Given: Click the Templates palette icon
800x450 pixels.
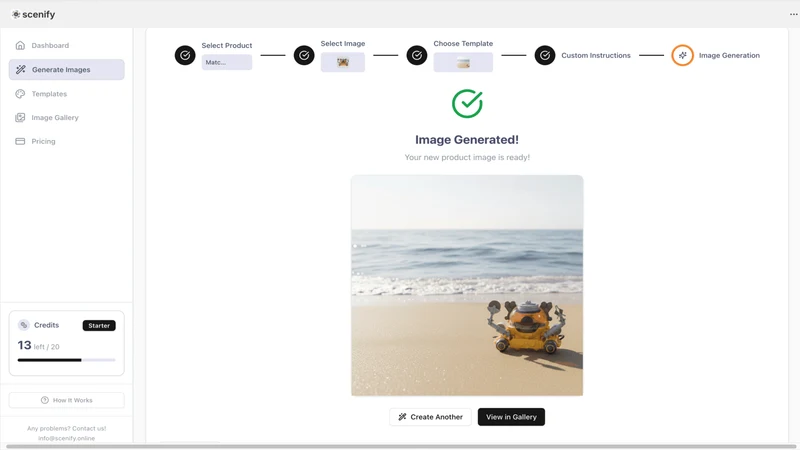Looking at the screenshot, I should click(20, 94).
